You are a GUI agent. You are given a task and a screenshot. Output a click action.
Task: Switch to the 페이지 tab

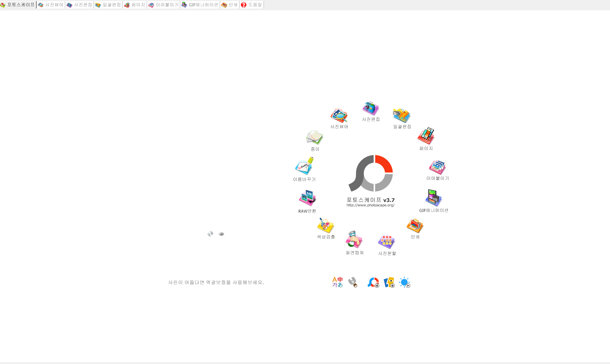point(135,5)
